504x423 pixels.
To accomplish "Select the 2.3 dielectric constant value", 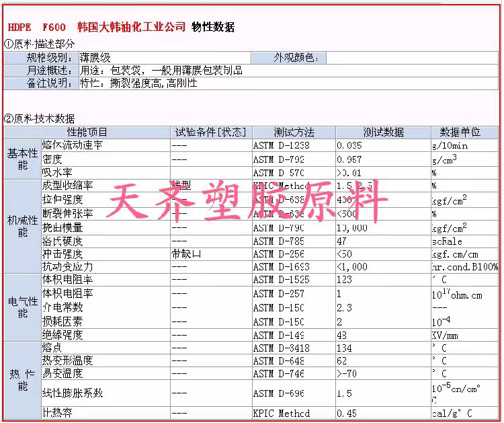I will [x=344, y=308].
